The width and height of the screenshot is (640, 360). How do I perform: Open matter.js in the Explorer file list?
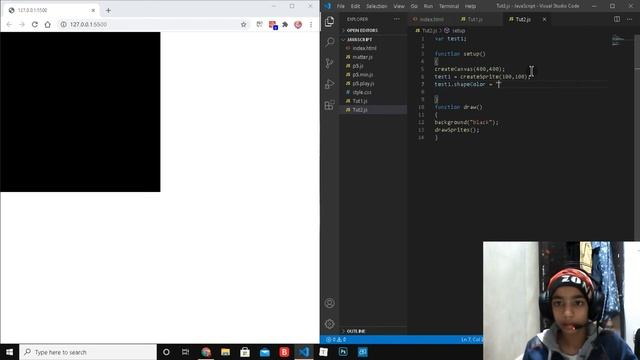(x=373, y=57)
